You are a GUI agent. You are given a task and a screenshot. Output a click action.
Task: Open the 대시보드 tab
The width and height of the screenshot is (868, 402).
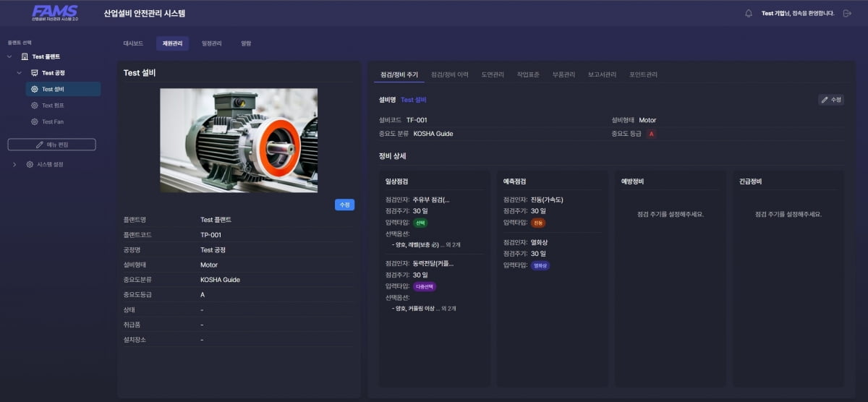point(133,43)
